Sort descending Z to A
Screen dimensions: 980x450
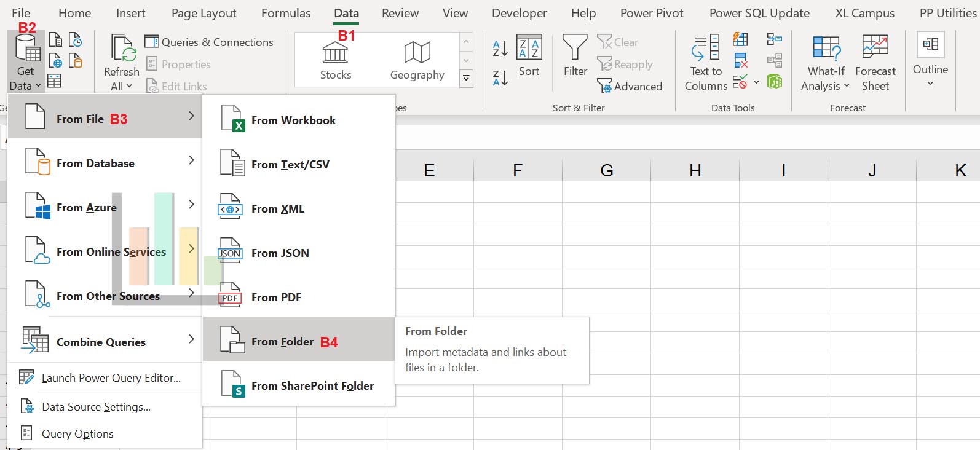pyautogui.click(x=500, y=77)
